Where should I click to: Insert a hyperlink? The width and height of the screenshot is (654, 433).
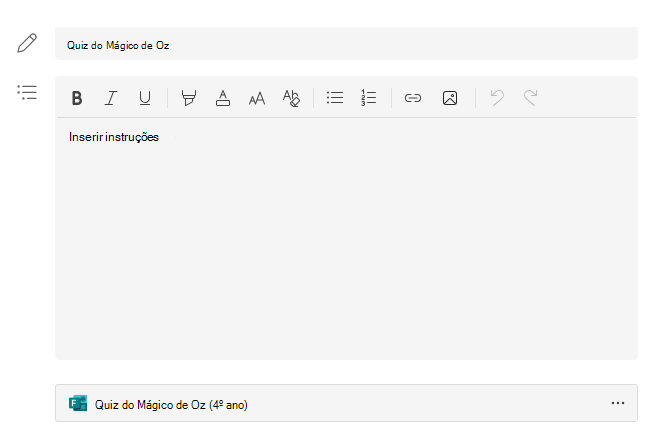point(413,98)
